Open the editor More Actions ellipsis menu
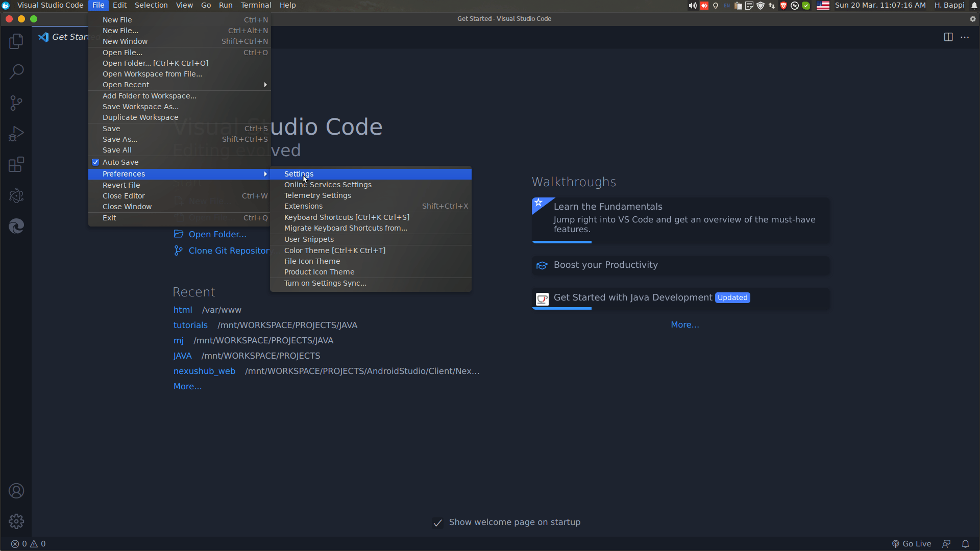The image size is (980, 551). click(965, 37)
